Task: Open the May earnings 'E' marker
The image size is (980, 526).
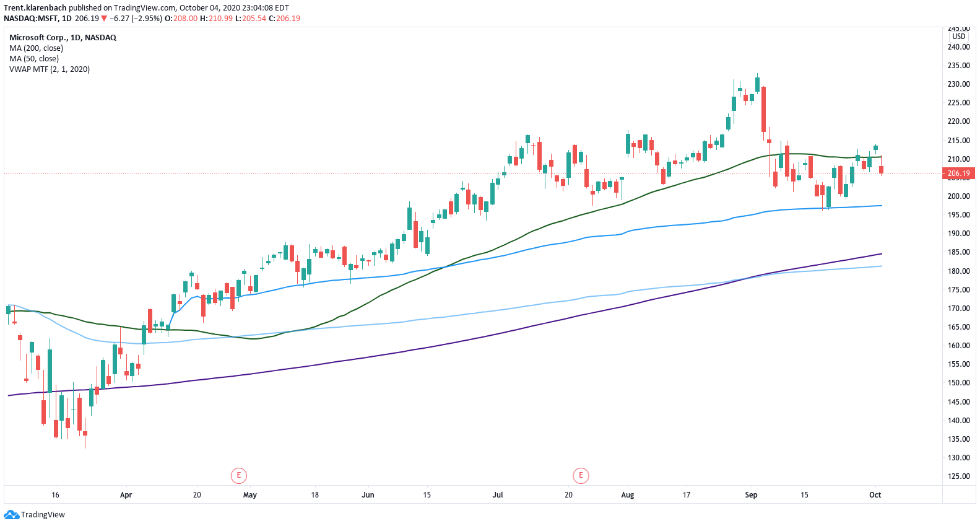Action: click(x=239, y=476)
